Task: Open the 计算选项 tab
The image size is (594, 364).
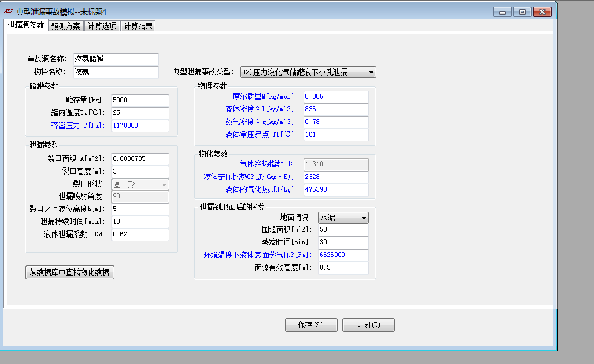Action: [102, 26]
